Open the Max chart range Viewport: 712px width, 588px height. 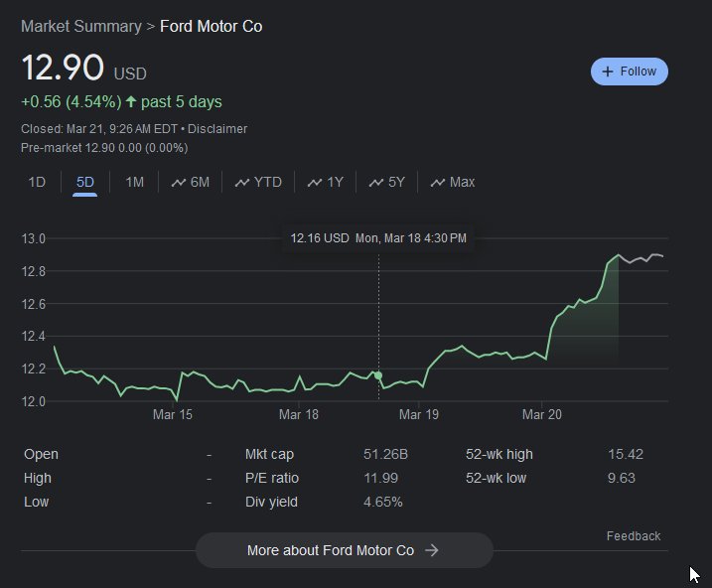click(453, 182)
